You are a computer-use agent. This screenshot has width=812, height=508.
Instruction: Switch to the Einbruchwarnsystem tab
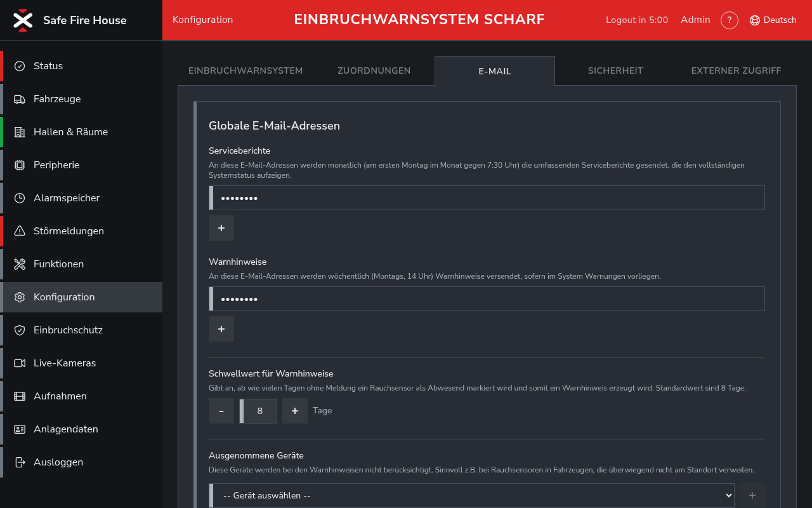(246, 70)
